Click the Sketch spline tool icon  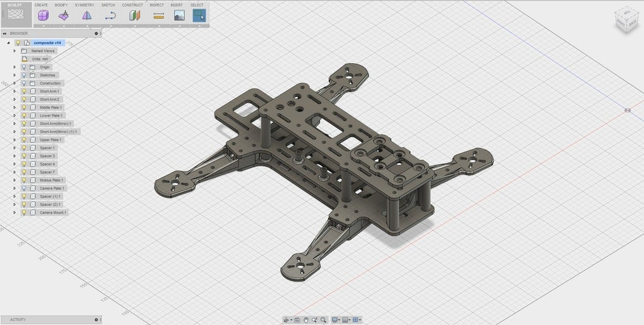(x=110, y=16)
